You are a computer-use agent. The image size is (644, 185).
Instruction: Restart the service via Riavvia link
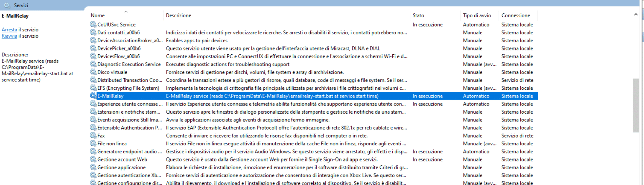coord(9,36)
